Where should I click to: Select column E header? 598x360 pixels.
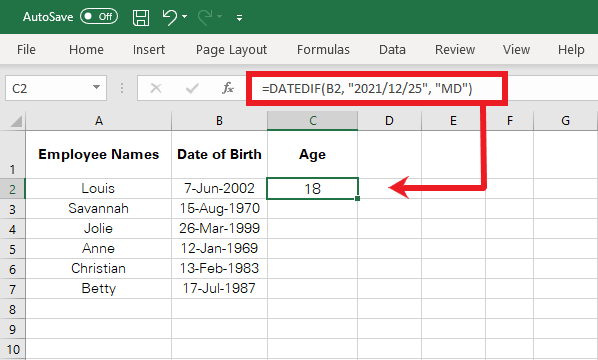pos(453,121)
